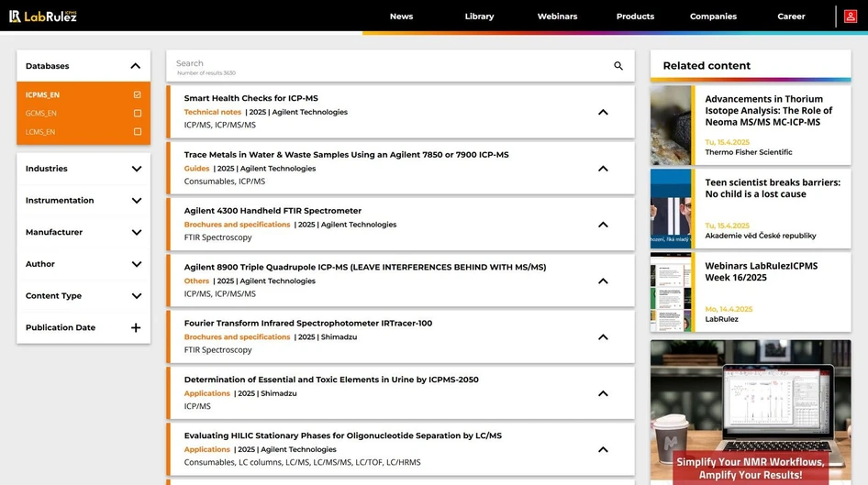Go to Webinars section
The image size is (868, 485).
tap(558, 16)
